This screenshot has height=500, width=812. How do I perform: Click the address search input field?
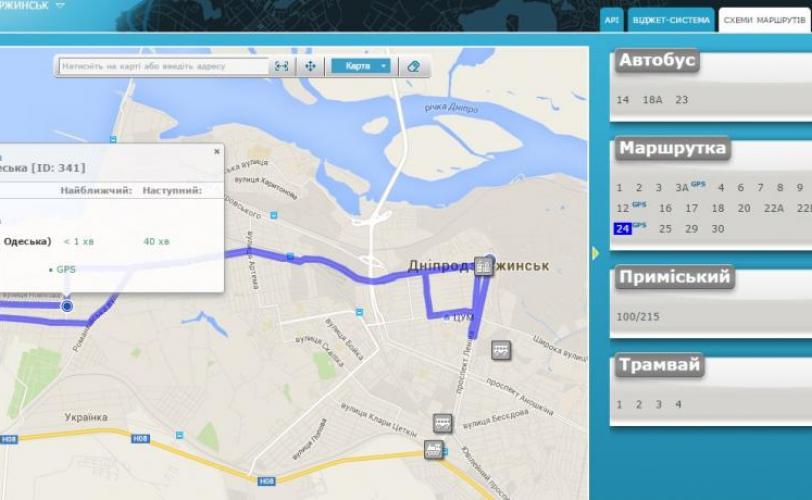click(164, 66)
